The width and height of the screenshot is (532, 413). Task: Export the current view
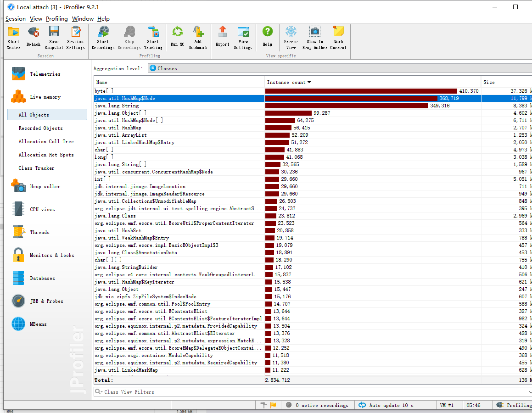pyautogui.click(x=223, y=37)
